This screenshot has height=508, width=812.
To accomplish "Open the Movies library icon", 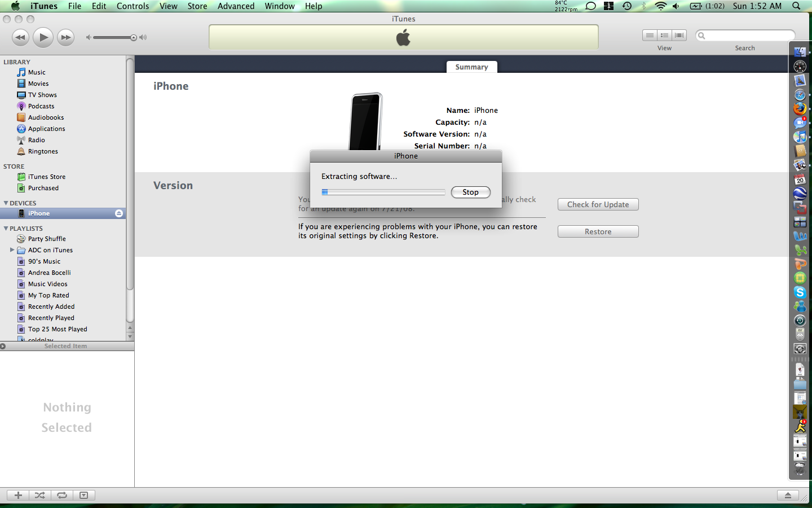I will pos(21,84).
